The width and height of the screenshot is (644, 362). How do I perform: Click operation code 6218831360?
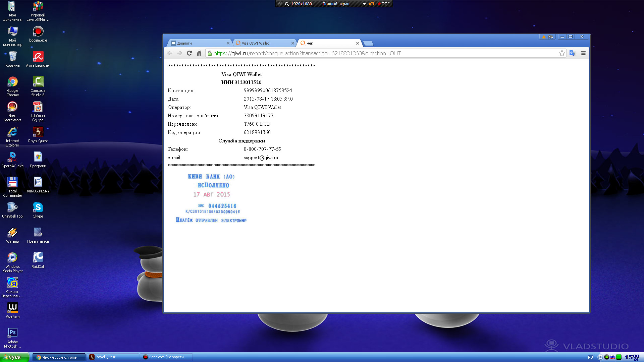point(257,132)
